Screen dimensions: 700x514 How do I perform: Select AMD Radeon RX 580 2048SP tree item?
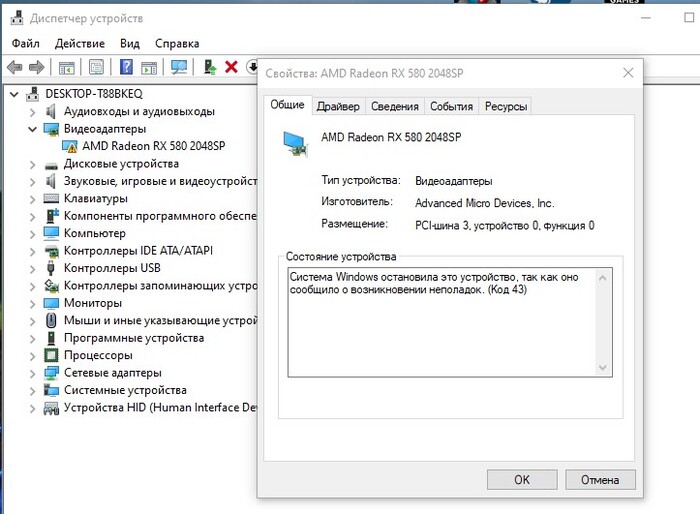point(154,146)
